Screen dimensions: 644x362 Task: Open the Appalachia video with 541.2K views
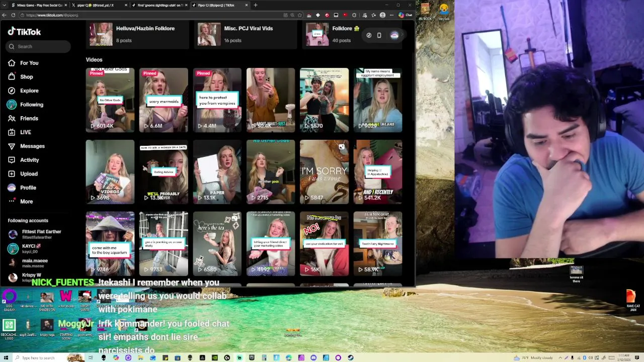(378, 172)
